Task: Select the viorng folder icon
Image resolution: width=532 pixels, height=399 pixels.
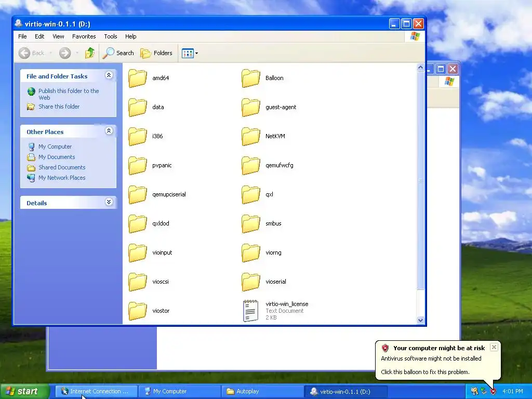Action: [251, 253]
